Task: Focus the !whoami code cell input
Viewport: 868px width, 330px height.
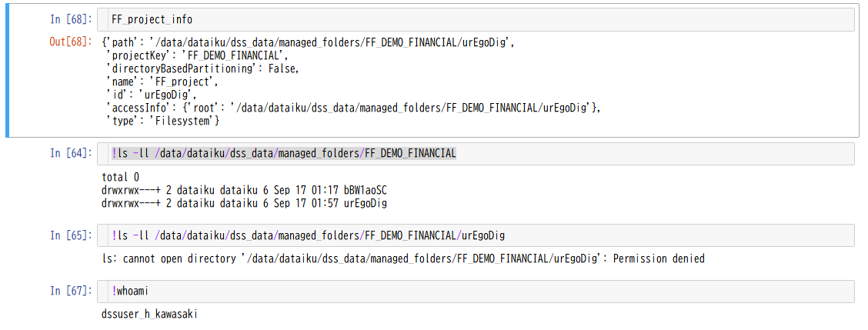Action: click(x=476, y=292)
